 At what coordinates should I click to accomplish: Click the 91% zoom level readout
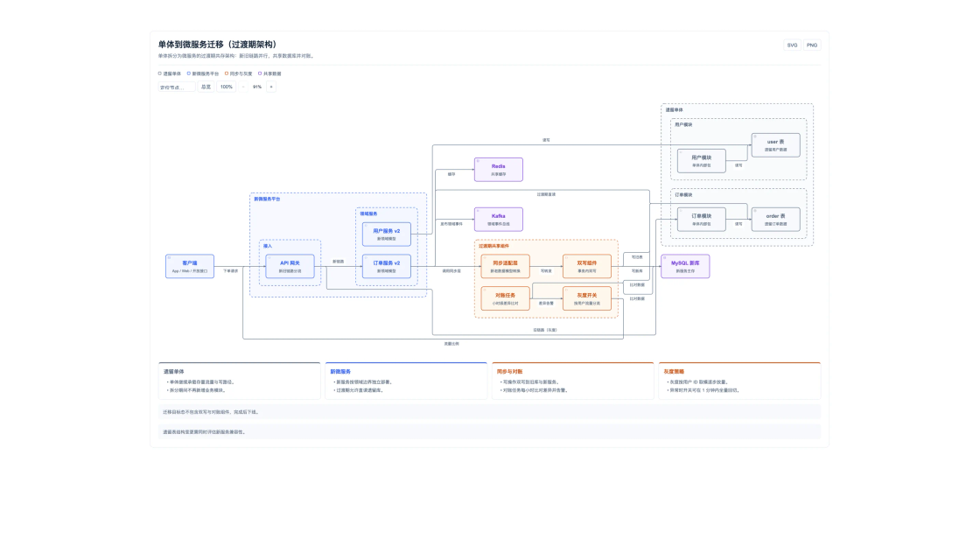click(x=257, y=87)
